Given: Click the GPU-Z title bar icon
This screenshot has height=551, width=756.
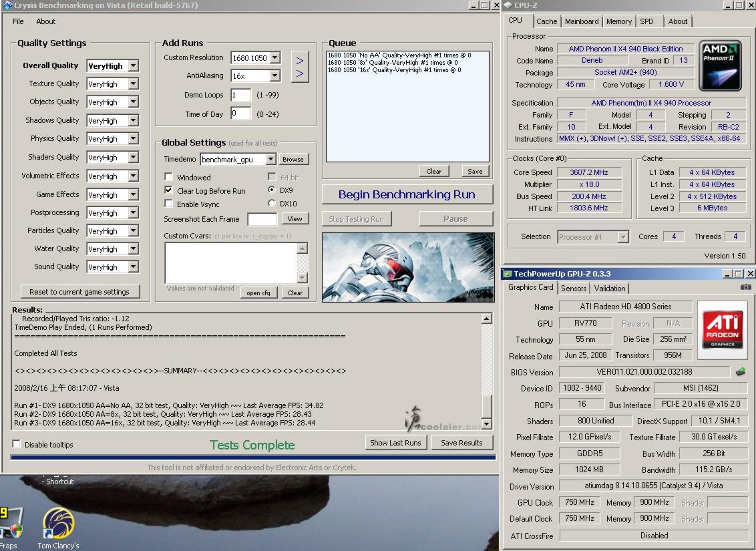Looking at the screenshot, I should pos(508,274).
